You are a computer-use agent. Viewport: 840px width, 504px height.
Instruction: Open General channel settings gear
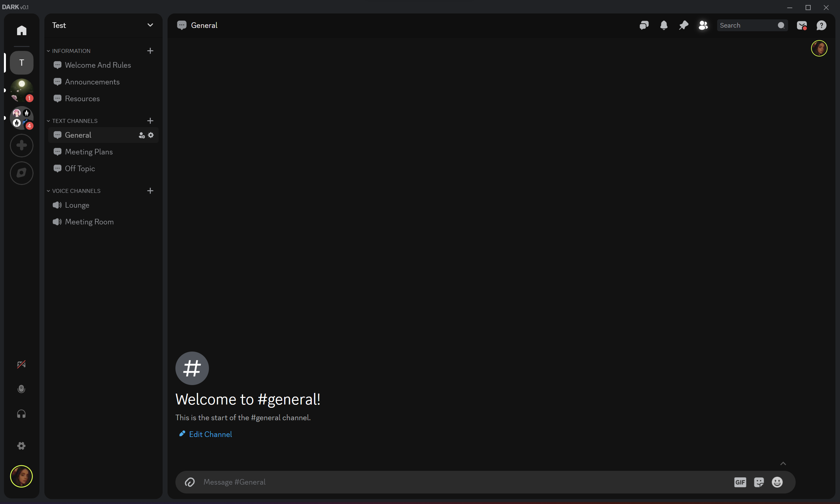pos(151,135)
